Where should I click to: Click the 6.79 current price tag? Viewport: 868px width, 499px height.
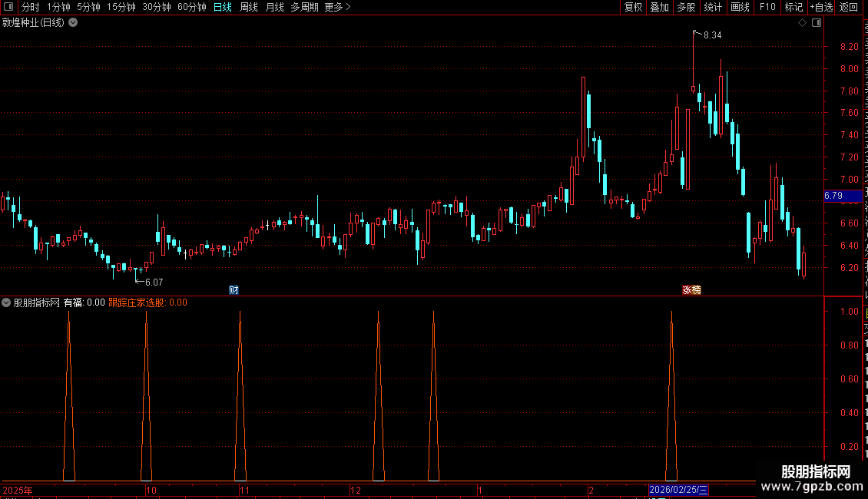pyautogui.click(x=843, y=196)
